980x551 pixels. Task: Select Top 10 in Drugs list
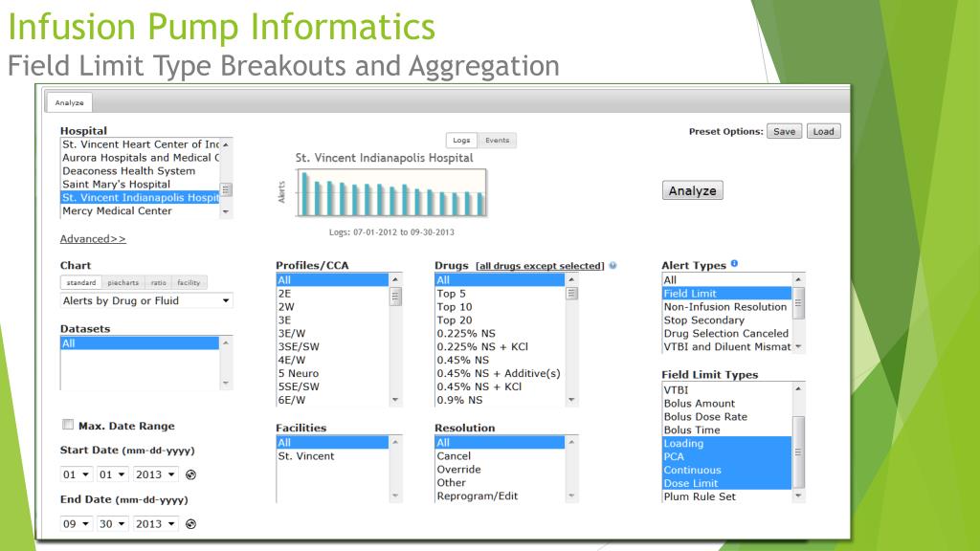pos(454,307)
